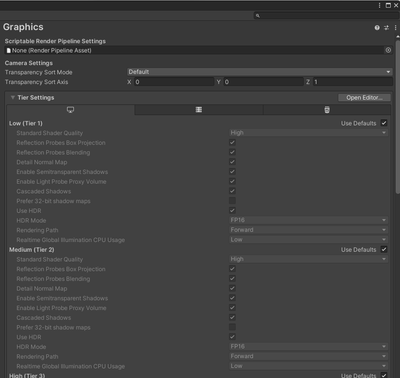Open Tier 1 Rendering Path dropdown

point(308,230)
